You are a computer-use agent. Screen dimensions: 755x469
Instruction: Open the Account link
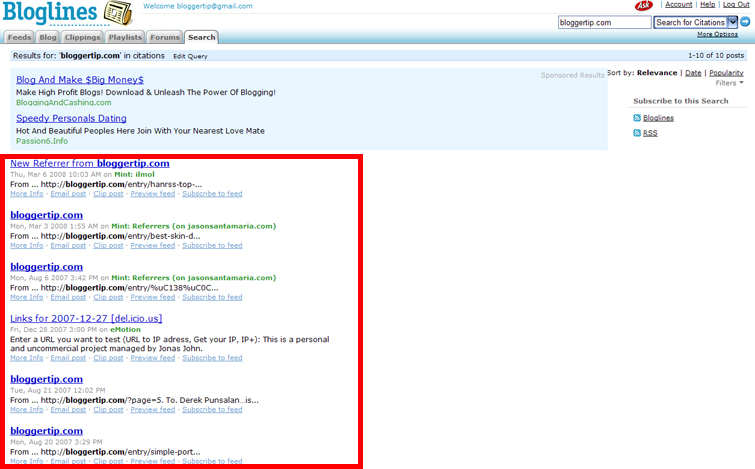[x=678, y=4]
